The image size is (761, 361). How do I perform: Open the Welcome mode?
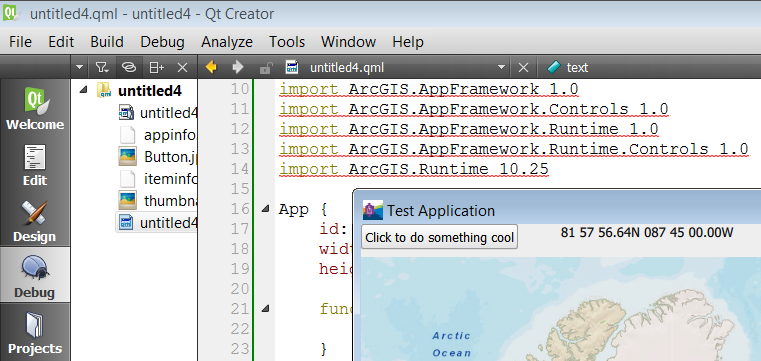35,109
